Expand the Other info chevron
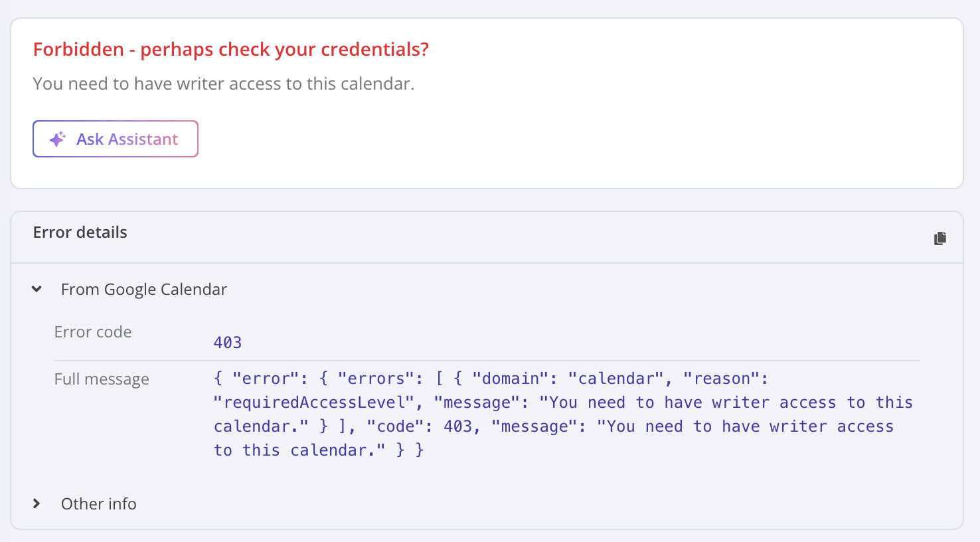Image resolution: width=980 pixels, height=542 pixels. click(x=37, y=503)
